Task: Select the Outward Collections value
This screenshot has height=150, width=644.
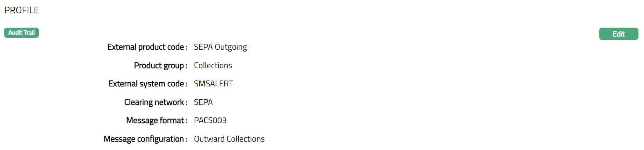Action: (x=229, y=139)
